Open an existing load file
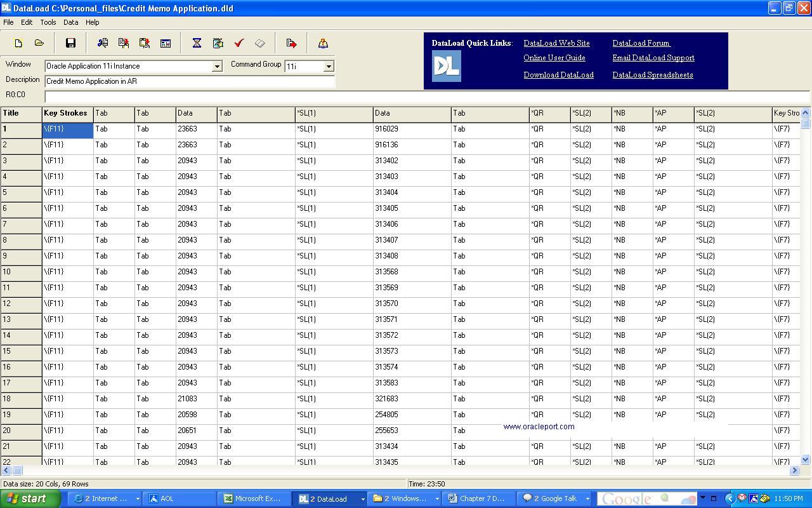812x508 pixels. [x=39, y=43]
